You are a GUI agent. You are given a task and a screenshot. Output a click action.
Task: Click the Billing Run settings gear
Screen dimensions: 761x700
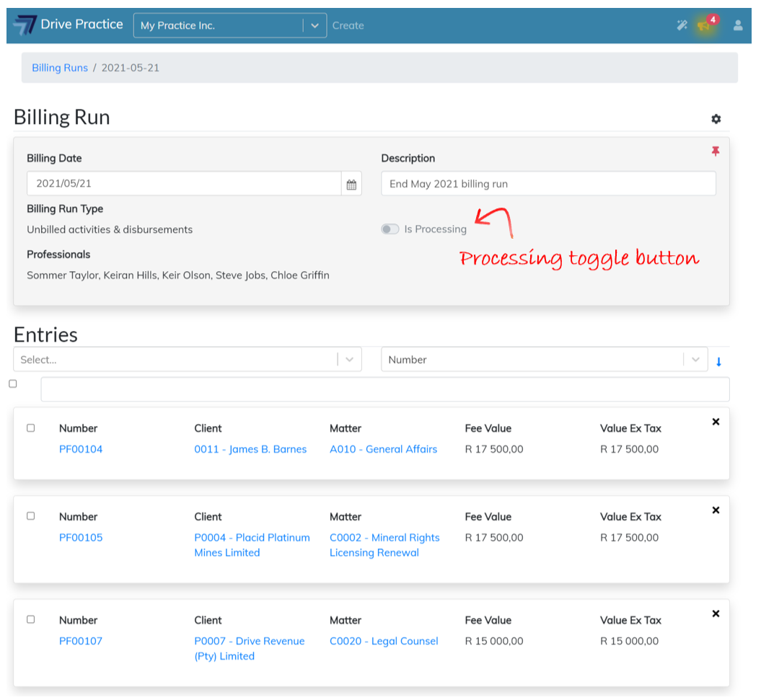tap(716, 119)
